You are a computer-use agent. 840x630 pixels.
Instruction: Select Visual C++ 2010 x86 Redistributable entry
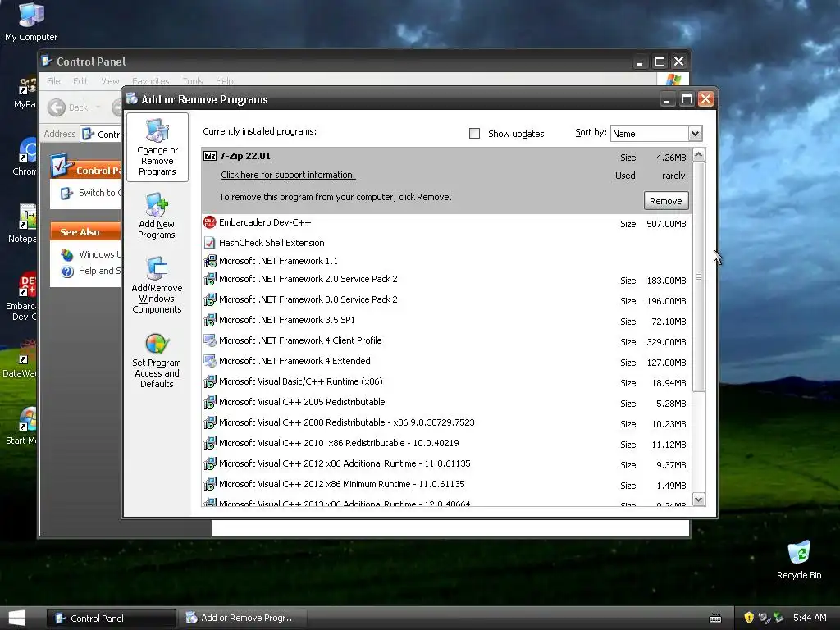[x=446, y=444]
